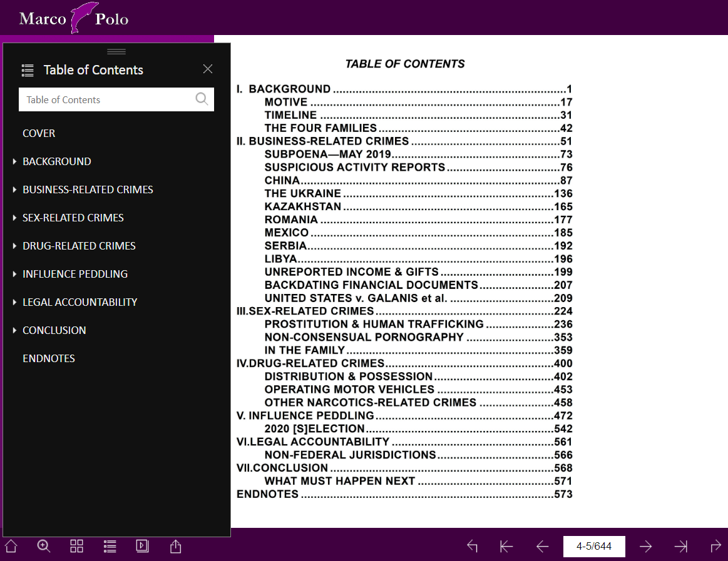Click ROMANIA page entry
Image resolution: width=728 pixels, height=561 pixels.
pos(418,220)
